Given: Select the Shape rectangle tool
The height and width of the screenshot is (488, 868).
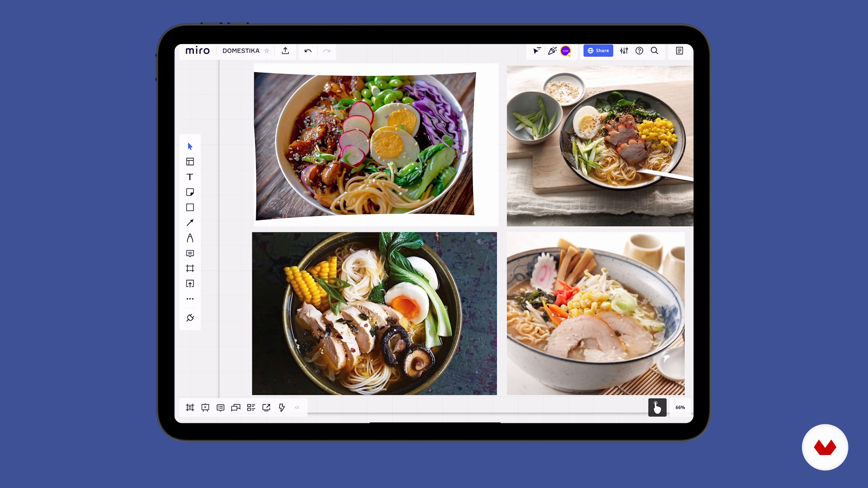Looking at the screenshot, I should (190, 207).
